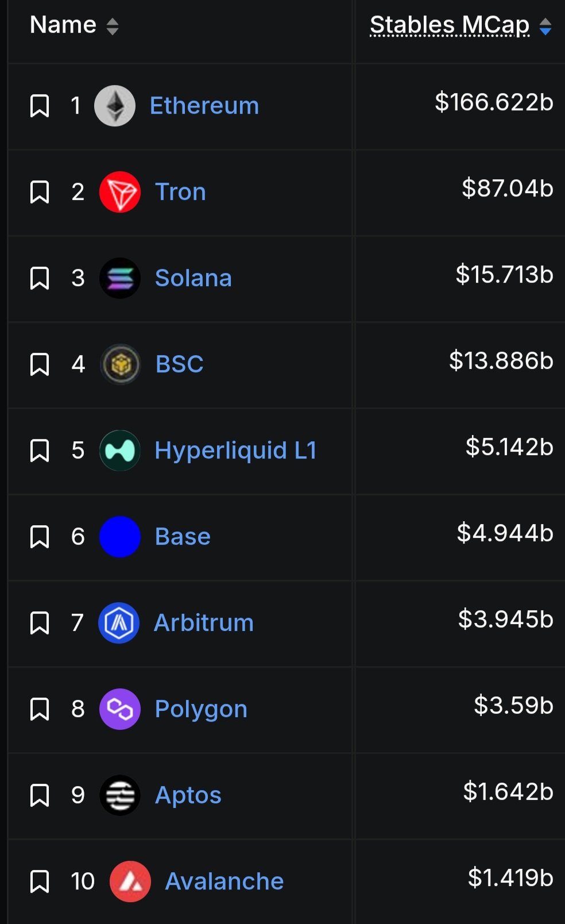565x924 pixels.
Task: Click the Arbitrum logo icon
Action: pos(119,623)
